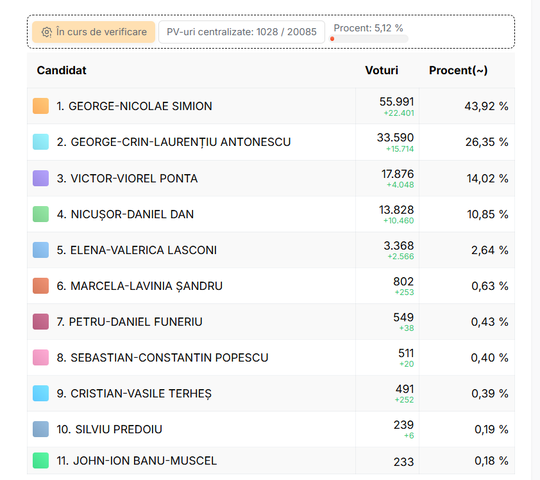The width and height of the screenshot is (540, 480).
Task: Click the 43,92 % percentage for Simion
Action: 486,106
